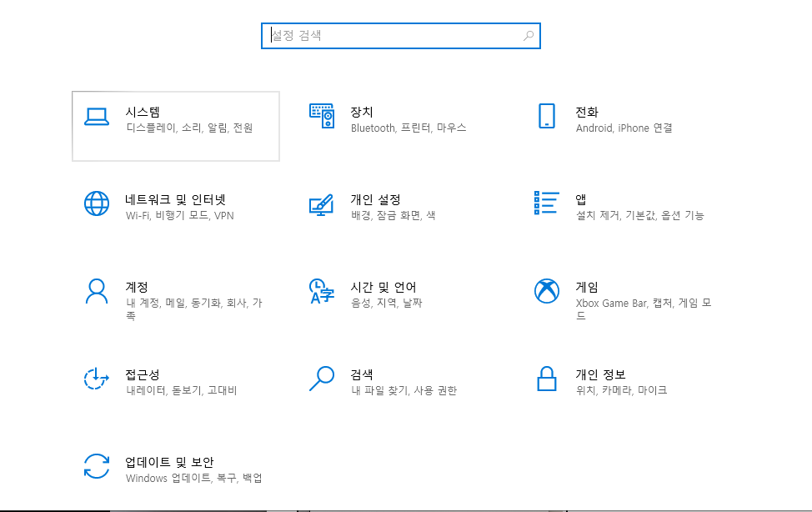Select the 'Wi-Fi, 비행기 모드, VPN' description
The image size is (812, 512).
click(x=180, y=216)
